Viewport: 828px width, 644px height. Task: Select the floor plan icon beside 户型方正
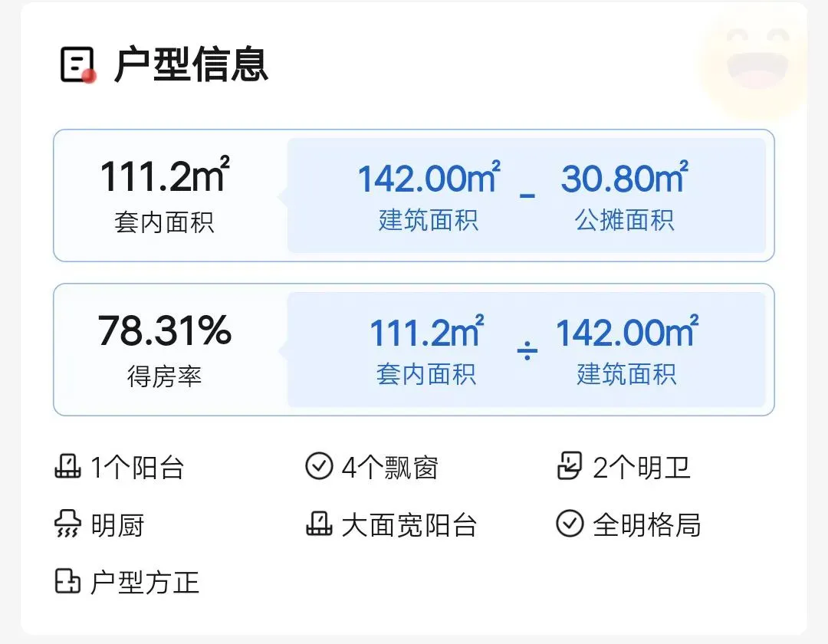(x=68, y=581)
